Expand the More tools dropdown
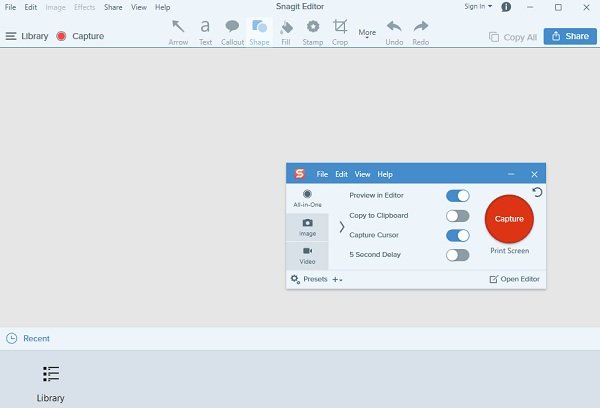The height and width of the screenshot is (408, 600). [x=367, y=33]
